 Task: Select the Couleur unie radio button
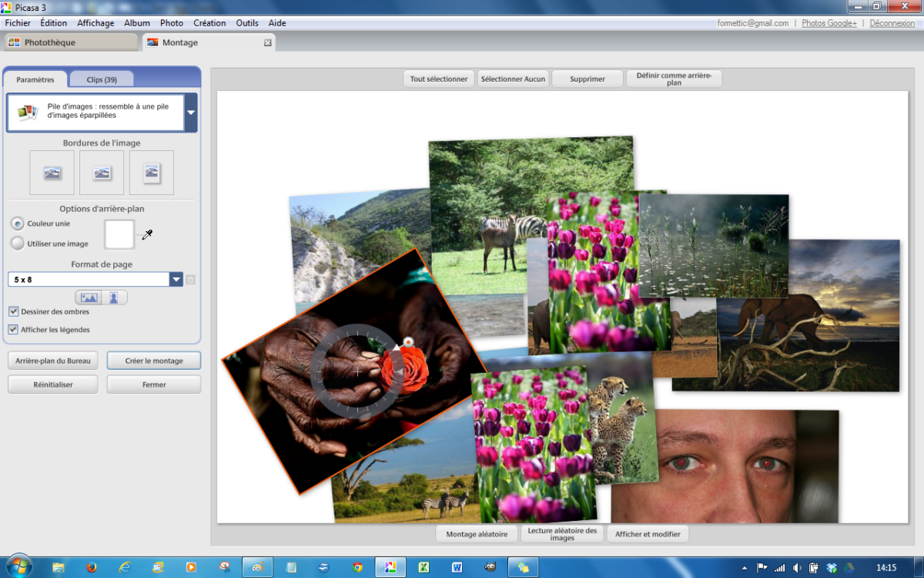[x=17, y=223]
